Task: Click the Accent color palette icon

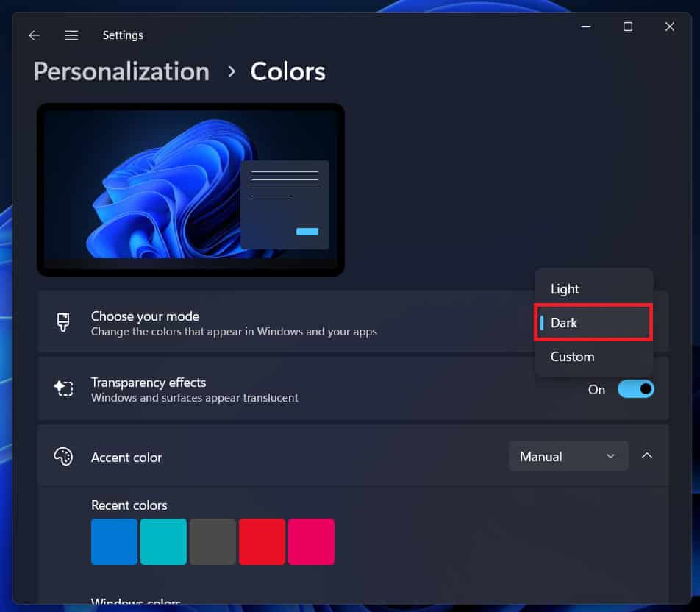Action: [x=63, y=457]
